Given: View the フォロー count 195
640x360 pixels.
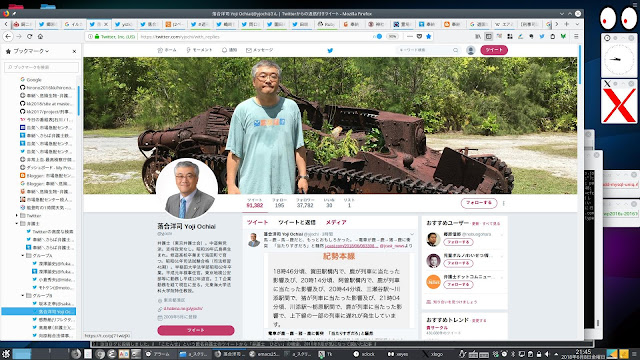Looking at the screenshot, I should [279, 203].
